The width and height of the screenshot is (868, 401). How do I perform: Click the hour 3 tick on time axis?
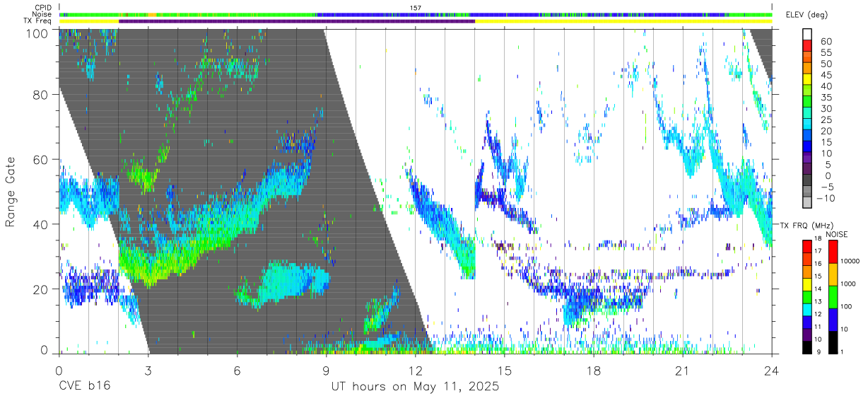(x=148, y=371)
